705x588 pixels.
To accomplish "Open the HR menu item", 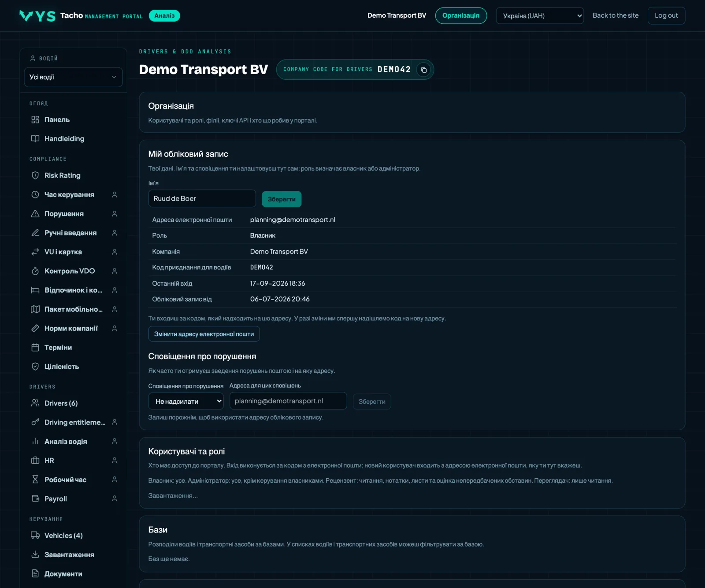I will click(x=49, y=461).
